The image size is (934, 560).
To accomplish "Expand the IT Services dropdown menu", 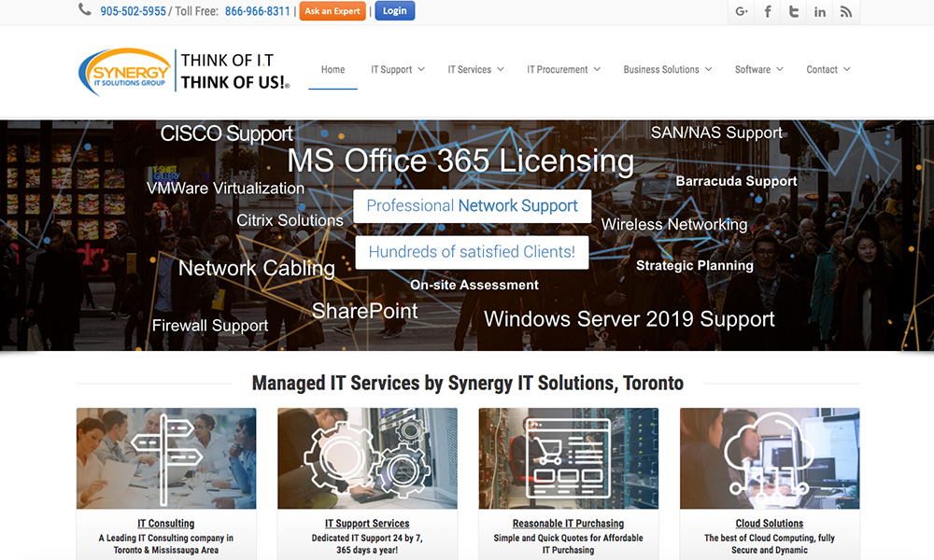I will click(475, 69).
